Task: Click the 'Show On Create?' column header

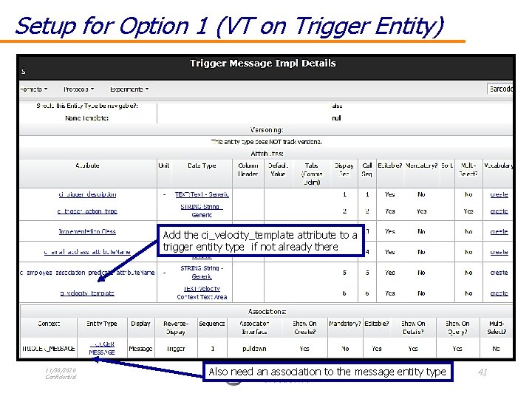Action: (x=304, y=328)
